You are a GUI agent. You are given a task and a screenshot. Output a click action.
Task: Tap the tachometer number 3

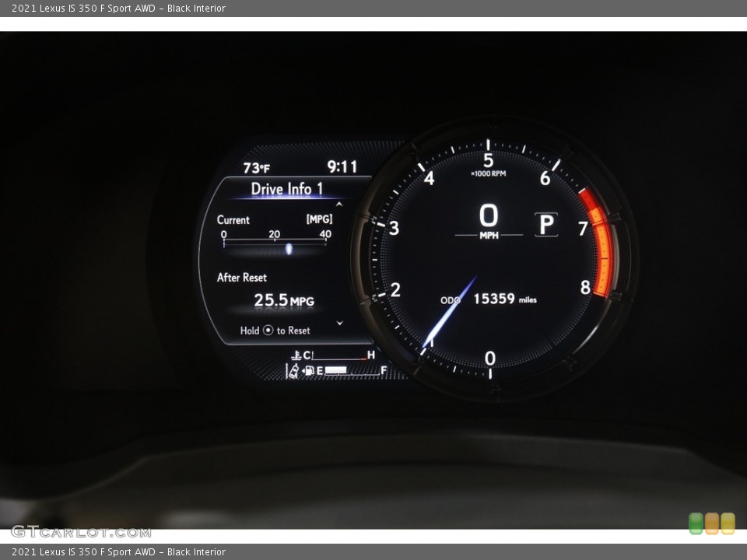coord(394,228)
